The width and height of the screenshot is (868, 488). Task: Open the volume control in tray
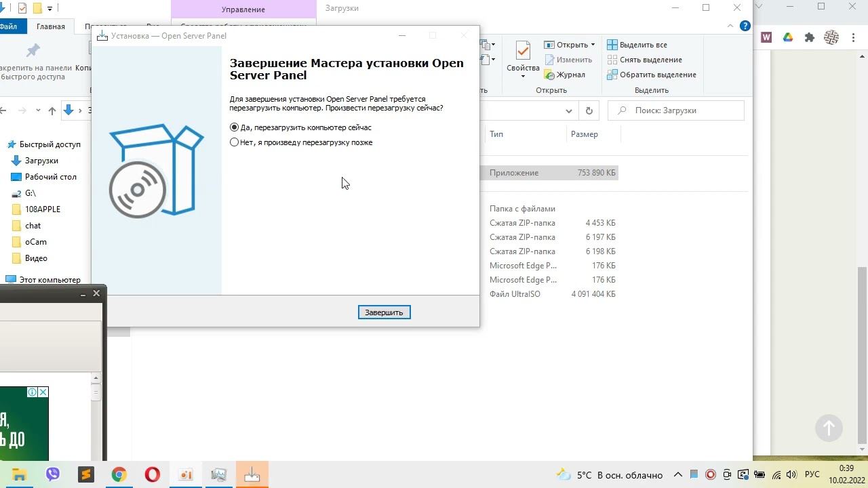[791, 475]
